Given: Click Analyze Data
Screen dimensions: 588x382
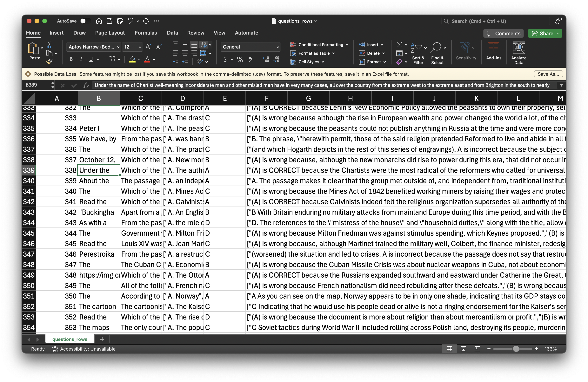Looking at the screenshot, I should tap(518, 53).
